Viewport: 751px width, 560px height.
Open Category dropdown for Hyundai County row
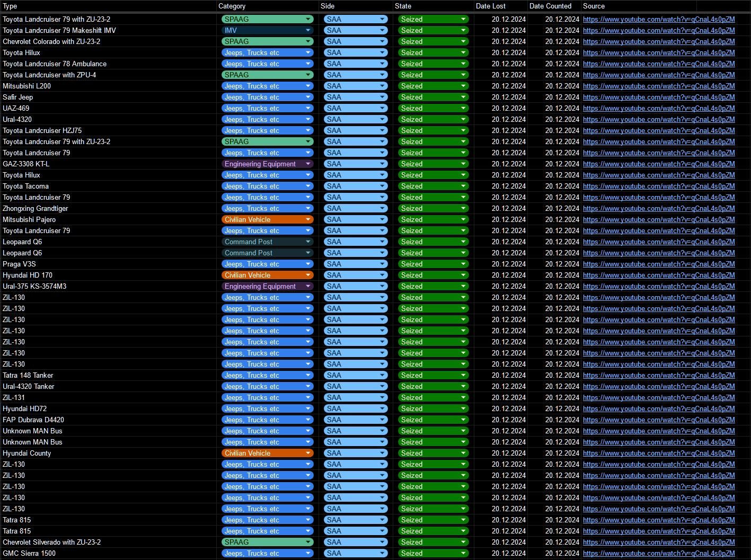coord(268,453)
